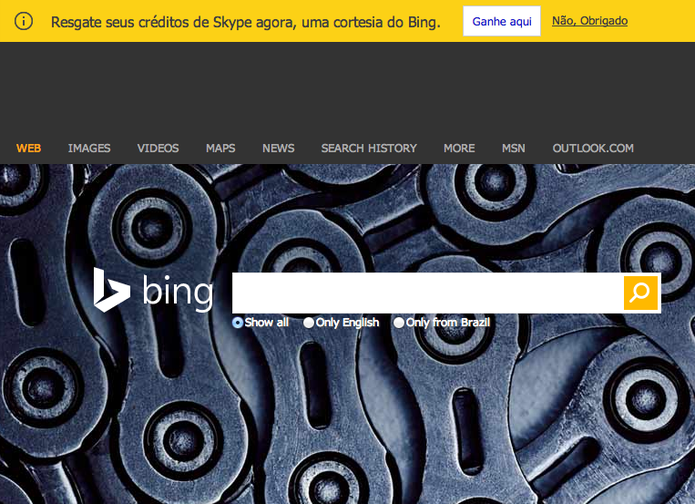Click inside the Bing search box

pos(428,293)
